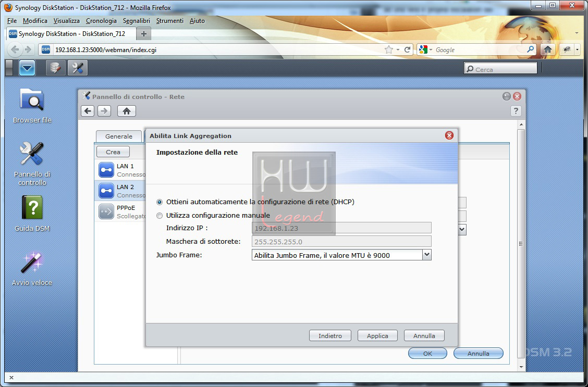This screenshot has width=588, height=387.
Task: Minimize the Pannello di controllo window
Action: (x=507, y=97)
